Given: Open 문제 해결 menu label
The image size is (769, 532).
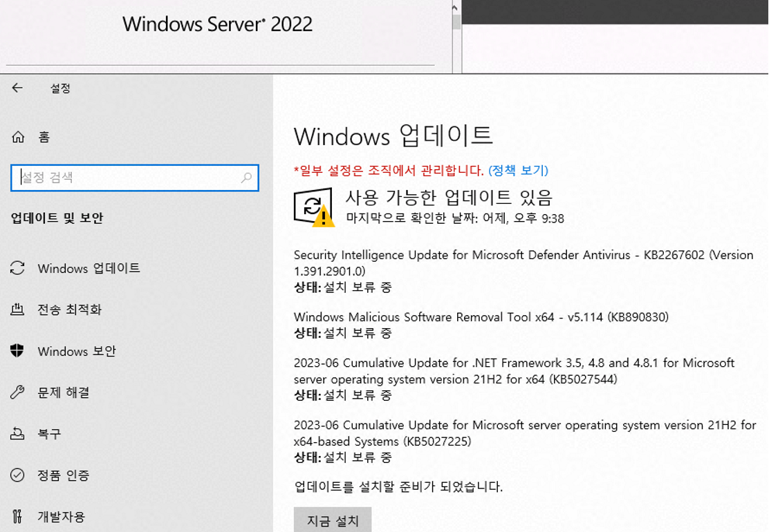Looking at the screenshot, I should tap(64, 392).
